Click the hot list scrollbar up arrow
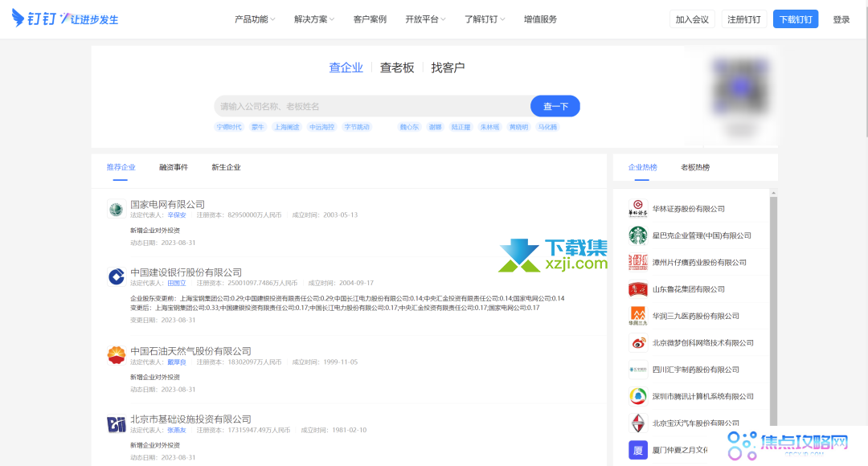868x466 pixels. click(x=773, y=193)
